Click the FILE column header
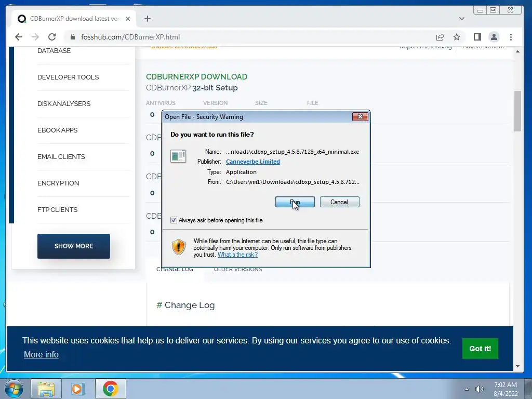 pyautogui.click(x=312, y=103)
